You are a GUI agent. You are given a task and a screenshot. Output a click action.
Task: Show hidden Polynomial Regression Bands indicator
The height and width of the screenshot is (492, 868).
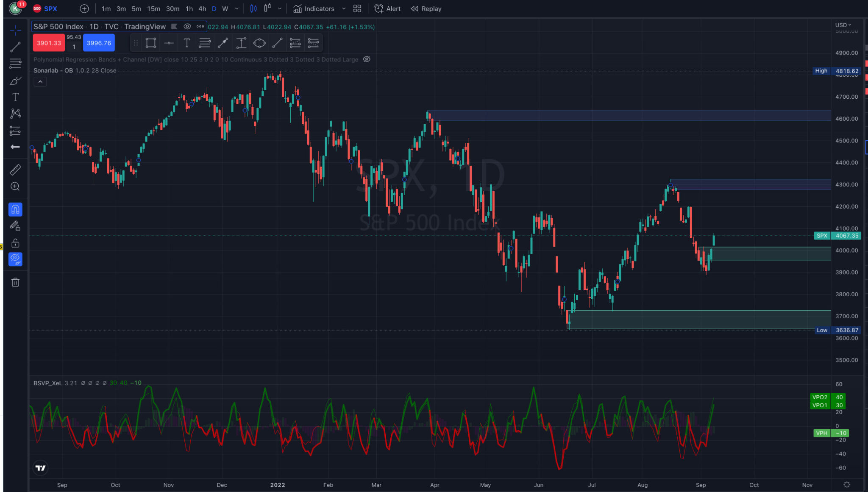click(367, 59)
